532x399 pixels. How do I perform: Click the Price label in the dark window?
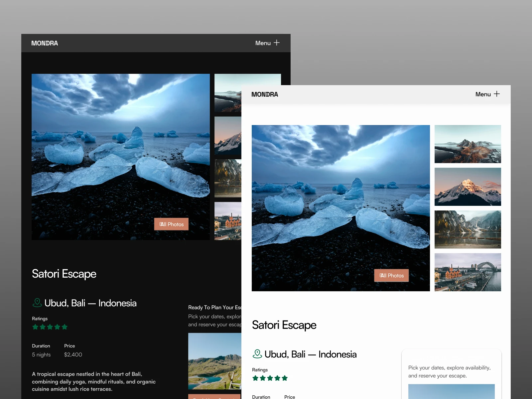pos(69,346)
